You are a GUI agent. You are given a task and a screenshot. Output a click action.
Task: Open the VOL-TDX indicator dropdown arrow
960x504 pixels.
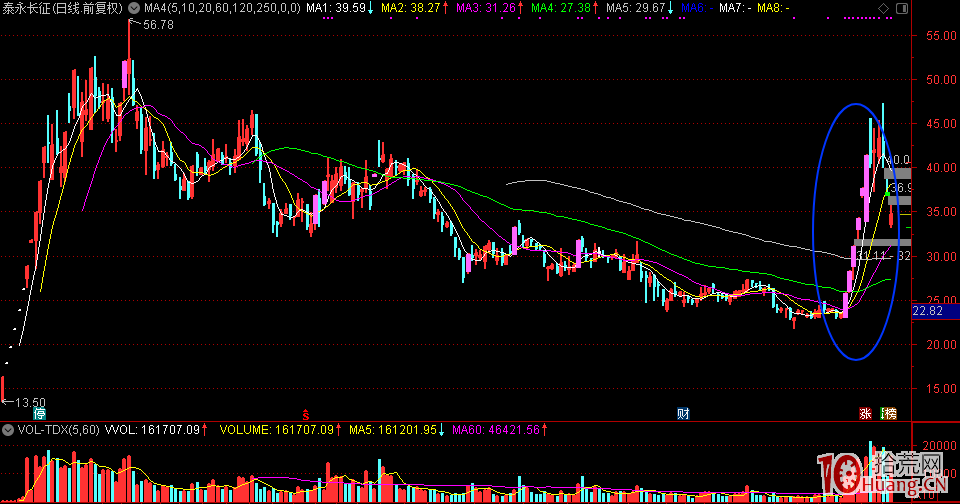tap(8, 430)
